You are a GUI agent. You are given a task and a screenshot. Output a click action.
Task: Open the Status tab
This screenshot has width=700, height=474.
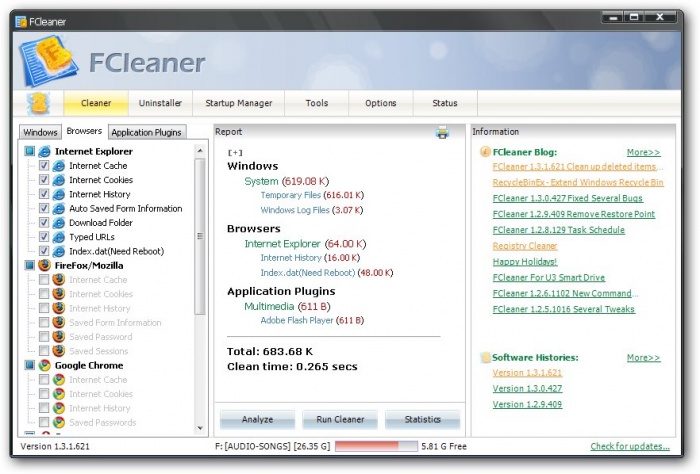445,103
